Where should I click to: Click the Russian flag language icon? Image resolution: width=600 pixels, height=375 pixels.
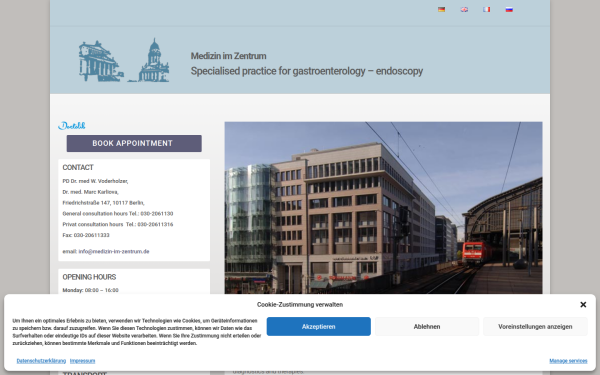pyautogui.click(x=509, y=10)
